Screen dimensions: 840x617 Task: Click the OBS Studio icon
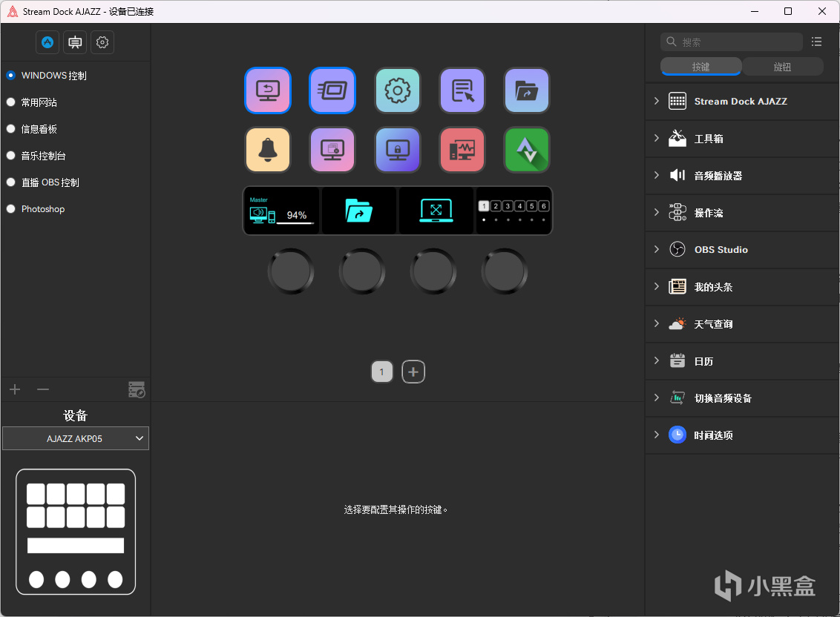click(677, 249)
